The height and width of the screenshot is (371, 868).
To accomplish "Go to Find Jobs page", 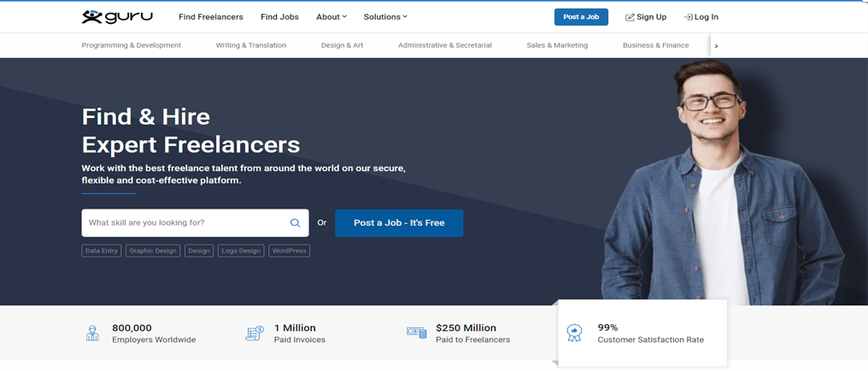I will (x=279, y=17).
